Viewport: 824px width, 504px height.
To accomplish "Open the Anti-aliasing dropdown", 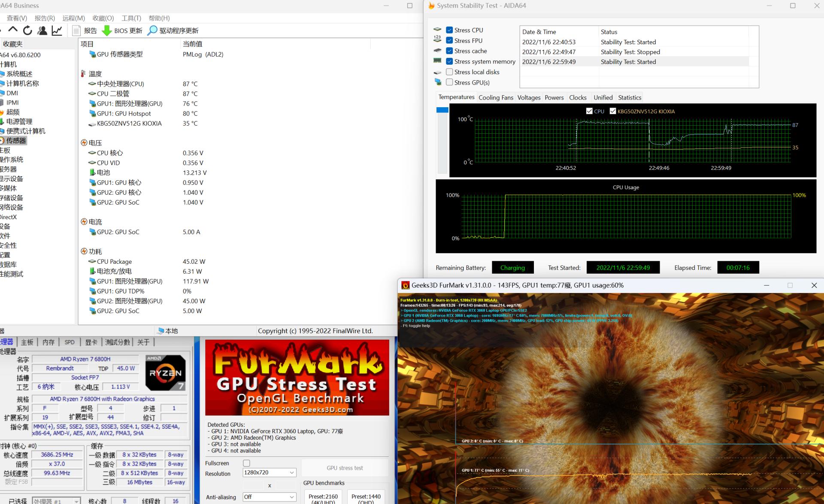I will click(269, 497).
